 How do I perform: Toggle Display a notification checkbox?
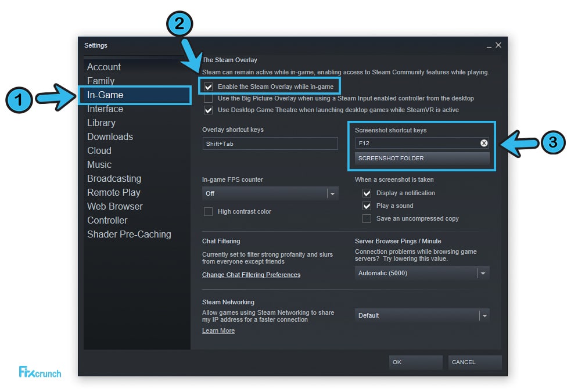click(367, 193)
